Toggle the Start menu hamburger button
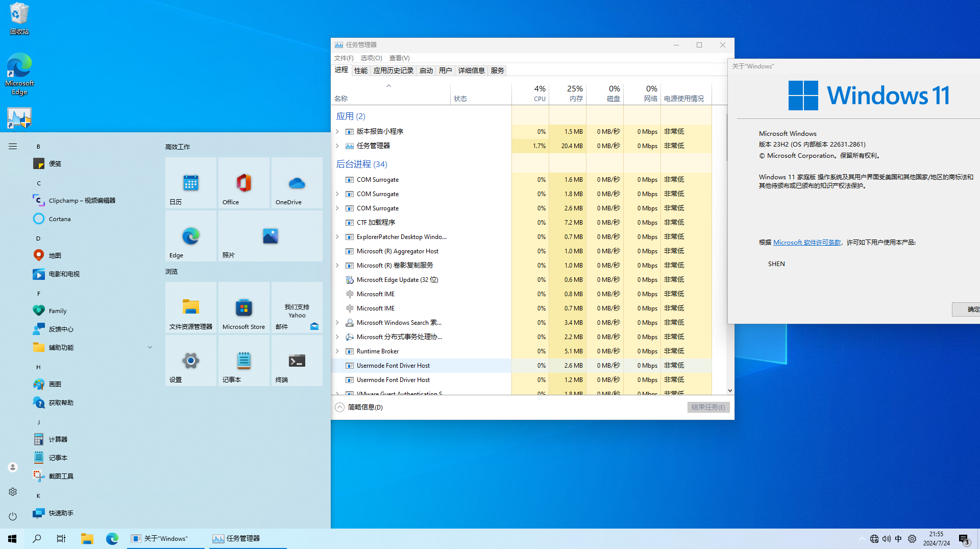This screenshot has width=980, height=549. point(13,147)
